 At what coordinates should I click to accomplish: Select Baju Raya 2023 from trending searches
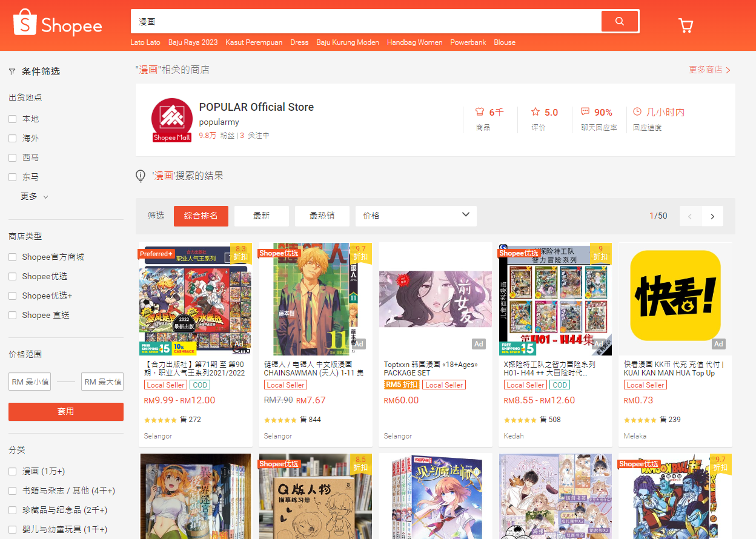tap(193, 42)
